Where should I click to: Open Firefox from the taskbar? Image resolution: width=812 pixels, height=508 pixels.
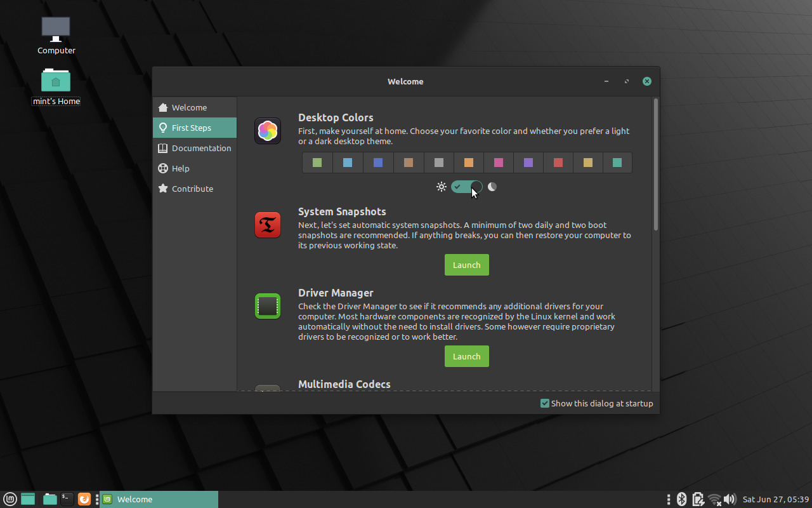tap(84, 499)
